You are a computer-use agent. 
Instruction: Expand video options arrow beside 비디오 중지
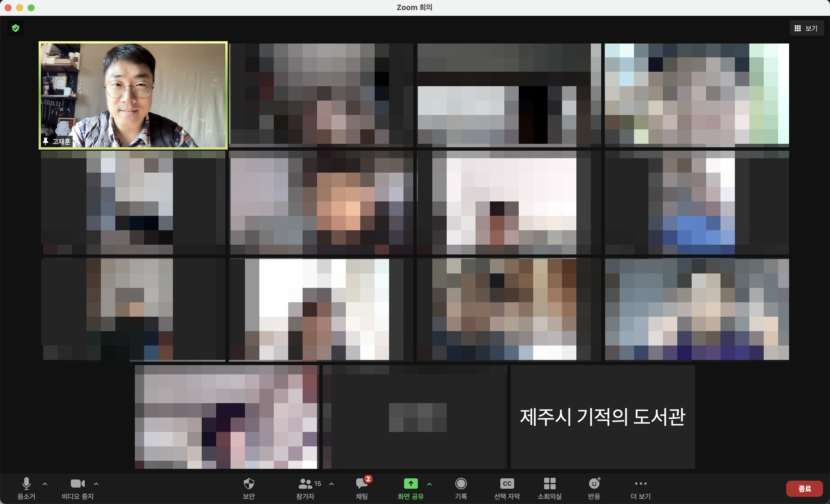pyautogui.click(x=96, y=484)
